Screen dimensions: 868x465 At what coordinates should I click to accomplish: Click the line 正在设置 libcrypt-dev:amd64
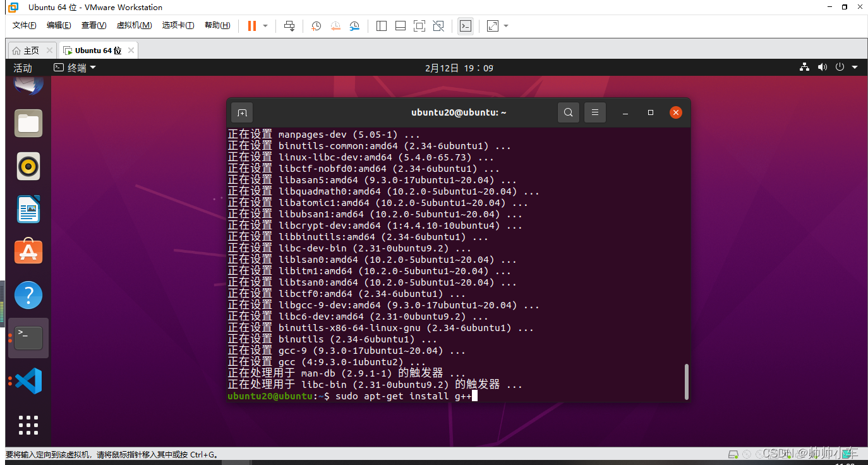tap(375, 226)
